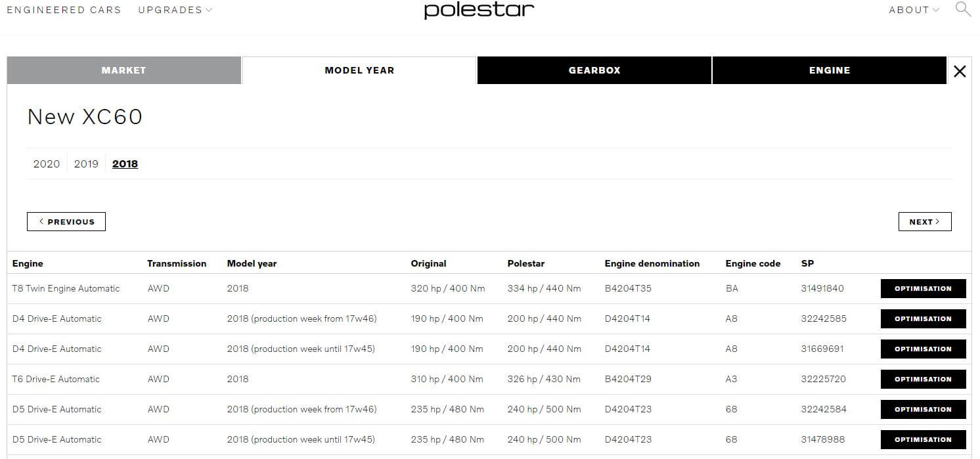Click the Engine column header

(28, 263)
